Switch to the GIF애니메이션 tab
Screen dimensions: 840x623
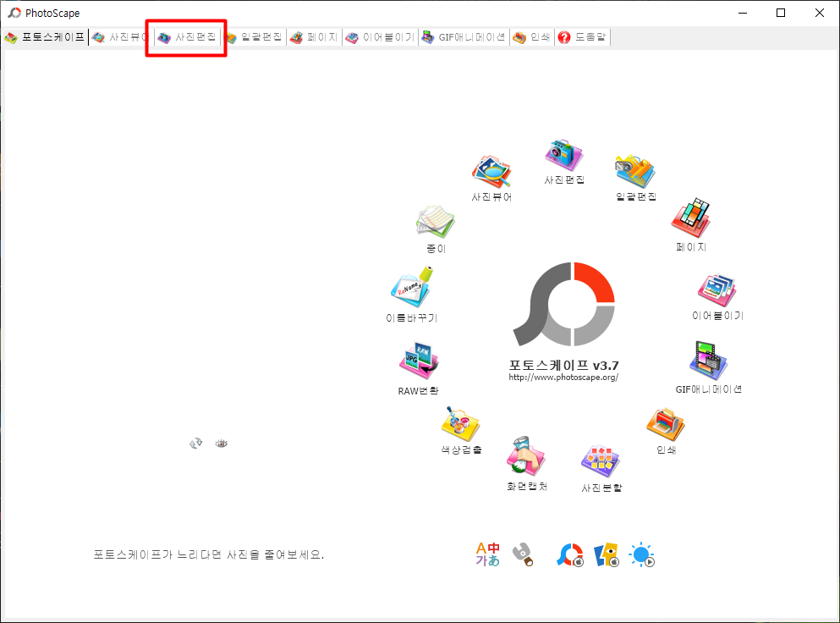pos(464,37)
